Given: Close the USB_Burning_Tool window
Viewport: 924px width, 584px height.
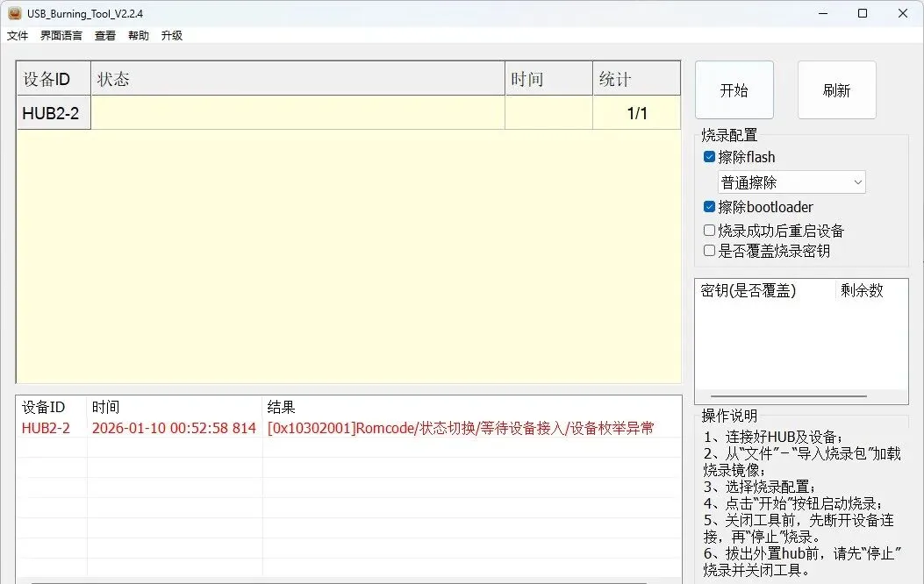Looking at the screenshot, I should click(x=903, y=13).
